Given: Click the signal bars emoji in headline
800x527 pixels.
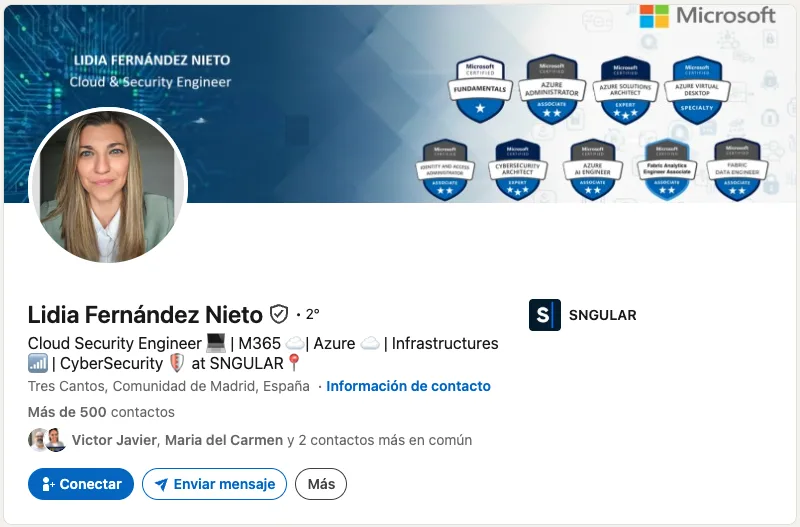Looking at the screenshot, I should click(x=38, y=363).
